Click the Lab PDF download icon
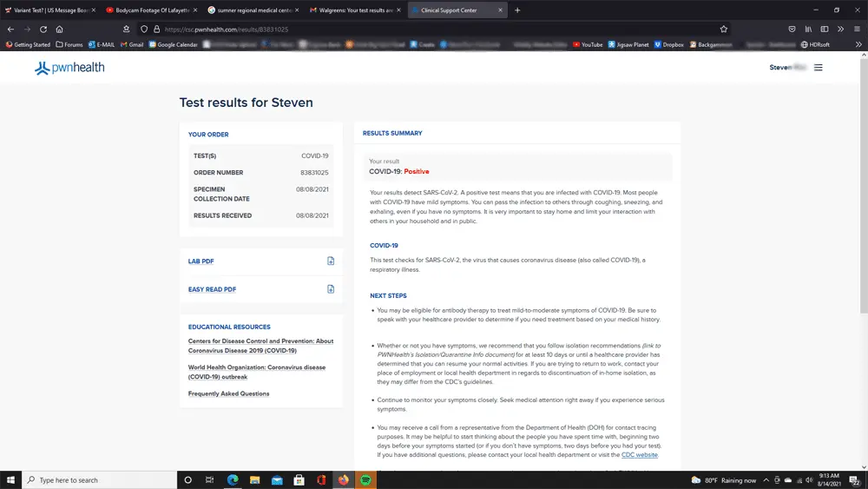The image size is (868, 489). [331, 261]
